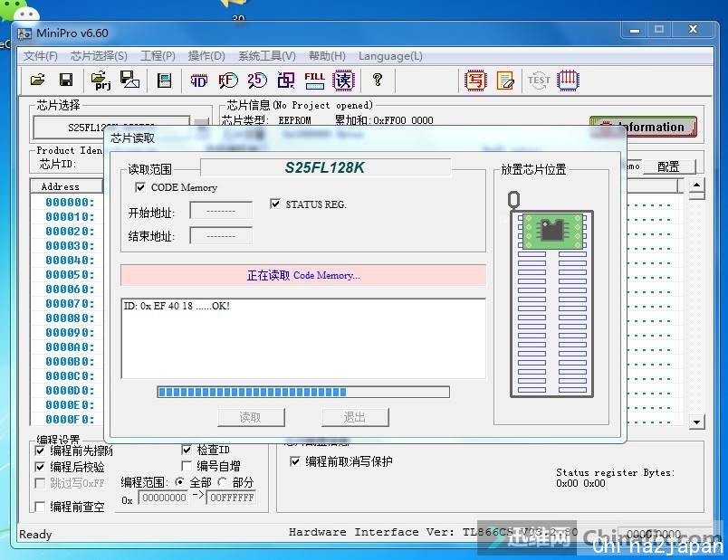Click the FF blank check icon
728x560 pixels.
(228, 81)
